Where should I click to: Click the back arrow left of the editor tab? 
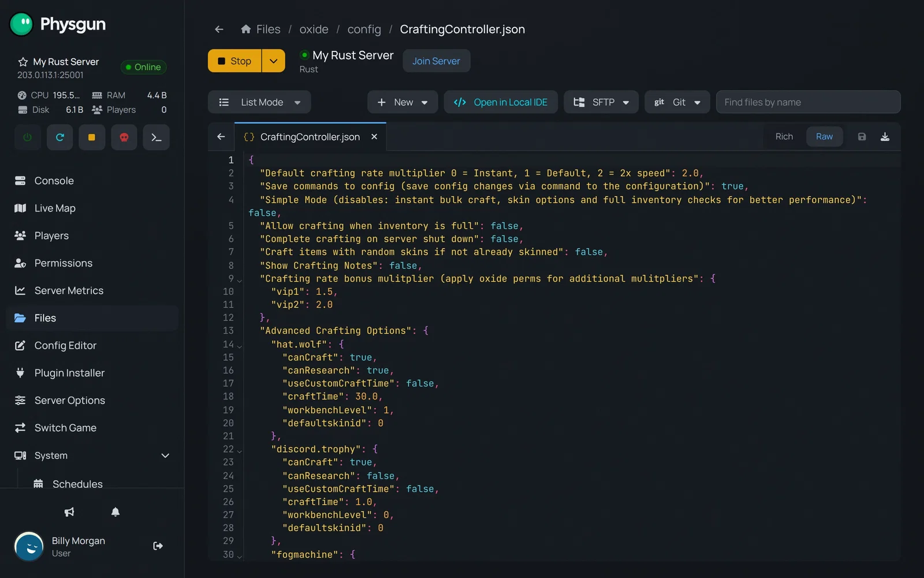(221, 137)
